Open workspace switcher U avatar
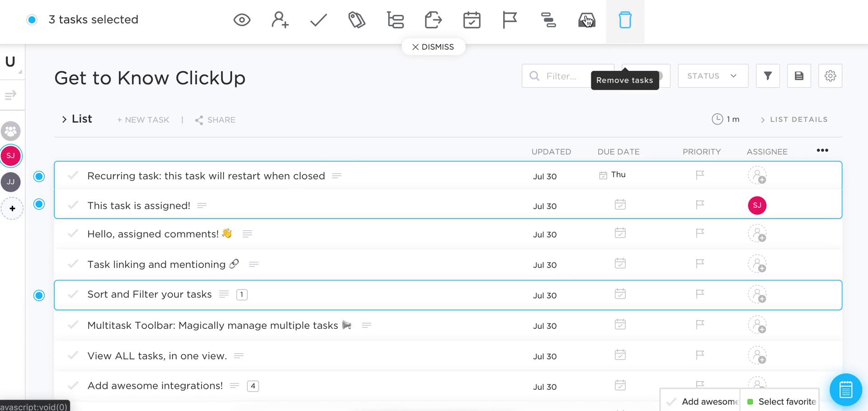 pyautogui.click(x=10, y=61)
